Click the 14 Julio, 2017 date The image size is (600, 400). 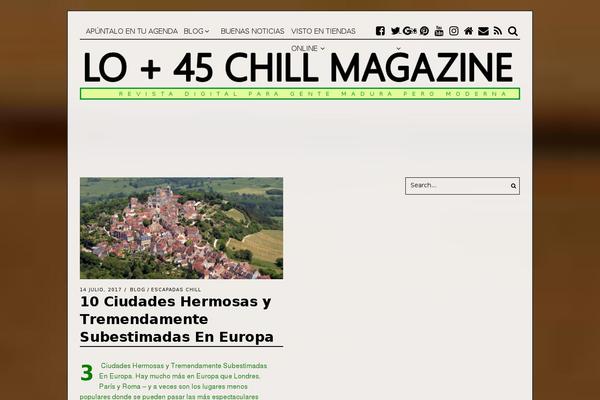tap(101, 290)
